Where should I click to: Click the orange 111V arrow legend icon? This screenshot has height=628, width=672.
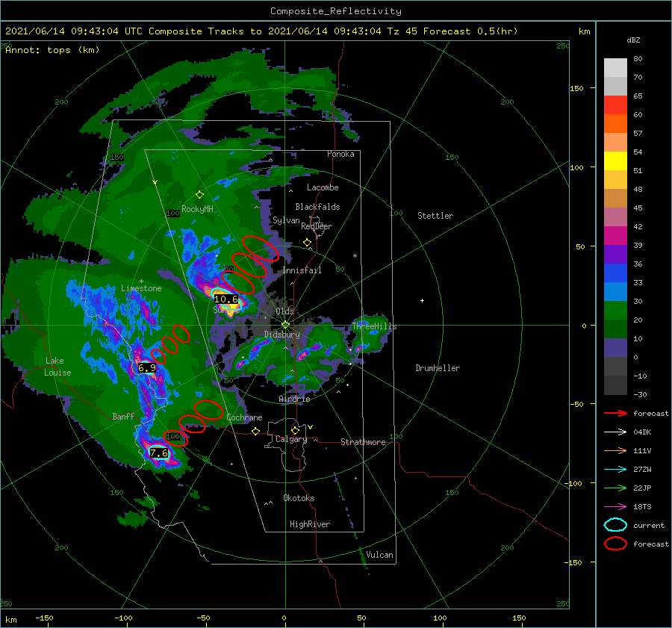pyautogui.click(x=615, y=450)
